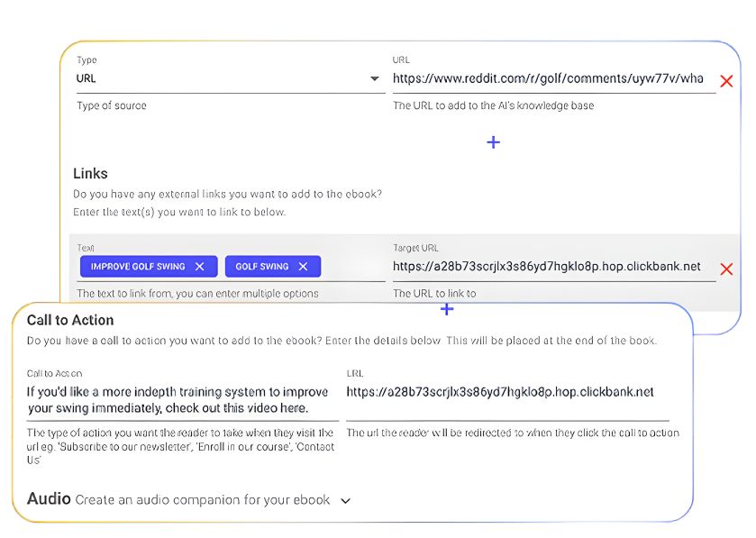Open the Type dropdown arrow
Image resolution: width=756 pixels, height=538 pixels.
click(x=375, y=79)
